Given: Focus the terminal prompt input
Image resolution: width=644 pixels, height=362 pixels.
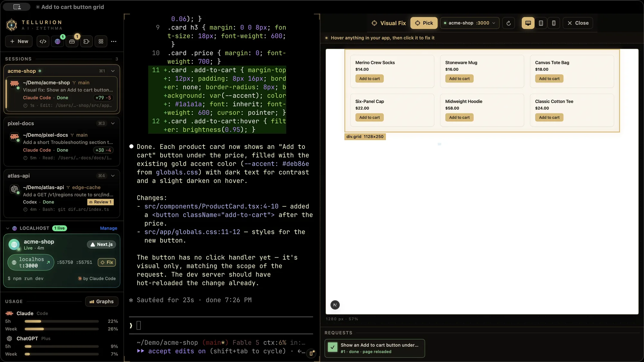Looking at the screenshot, I should click(221, 325).
